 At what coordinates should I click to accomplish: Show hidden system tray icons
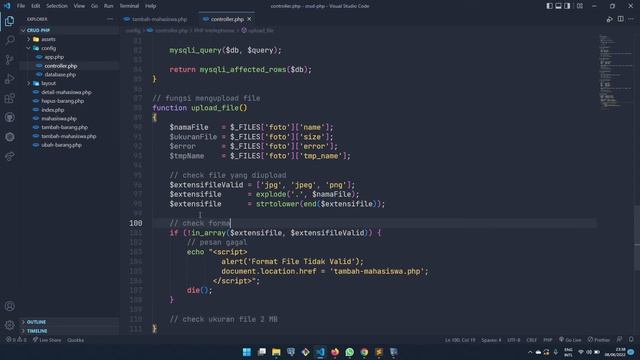click(530, 352)
